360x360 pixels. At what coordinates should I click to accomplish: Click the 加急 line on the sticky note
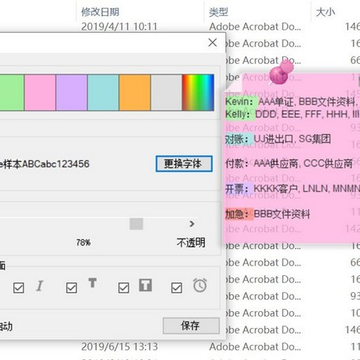(x=268, y=214)
